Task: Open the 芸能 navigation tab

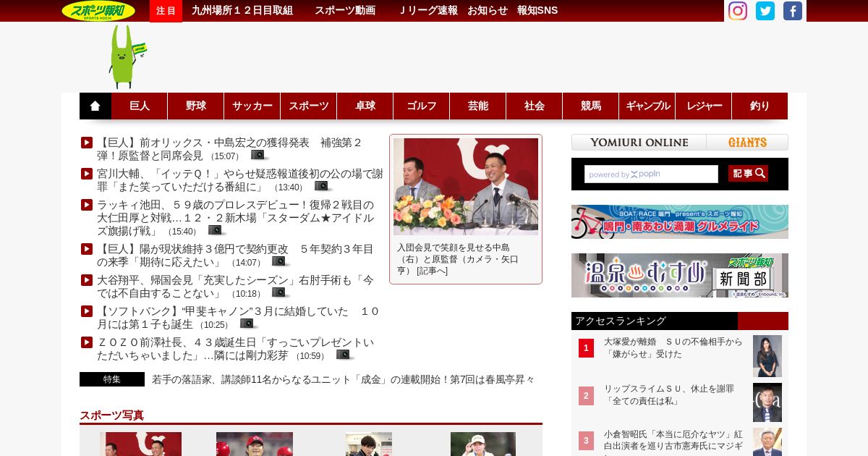Action: pos(478,106)
